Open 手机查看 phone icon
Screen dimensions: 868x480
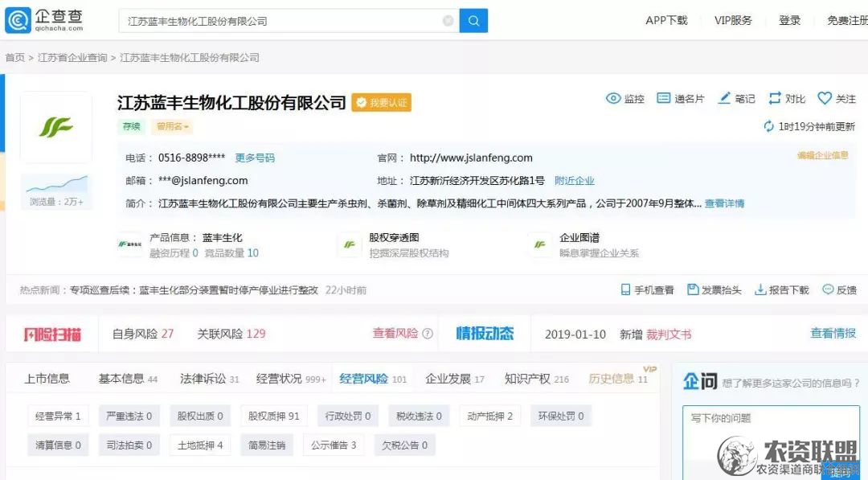tap(625, 289)
